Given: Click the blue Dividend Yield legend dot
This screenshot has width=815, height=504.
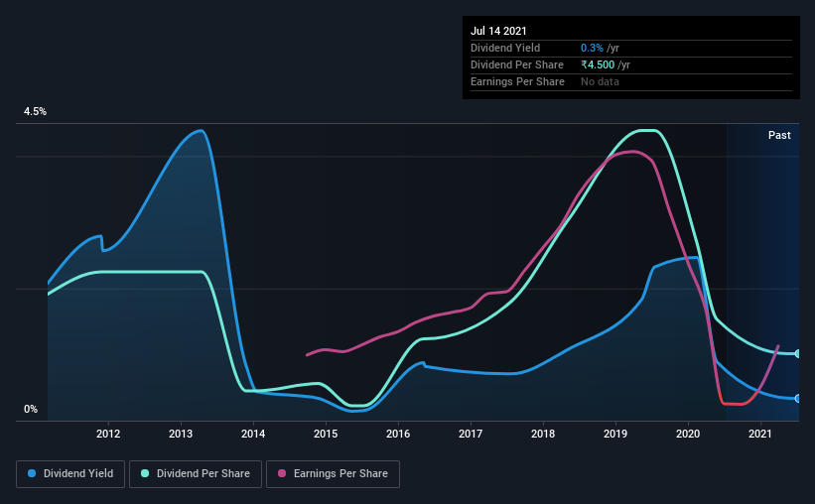Looking at the screenshot, I should click(32, 473).
